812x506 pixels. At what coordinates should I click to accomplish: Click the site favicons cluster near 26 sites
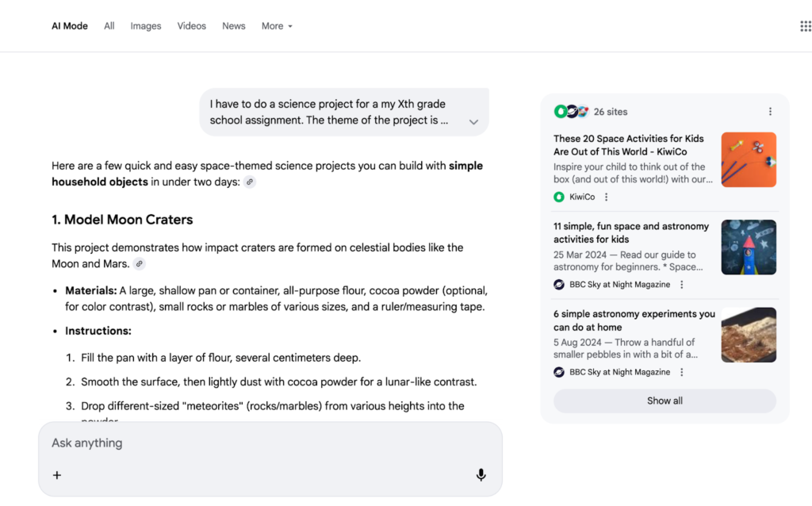tap(573, 111)
